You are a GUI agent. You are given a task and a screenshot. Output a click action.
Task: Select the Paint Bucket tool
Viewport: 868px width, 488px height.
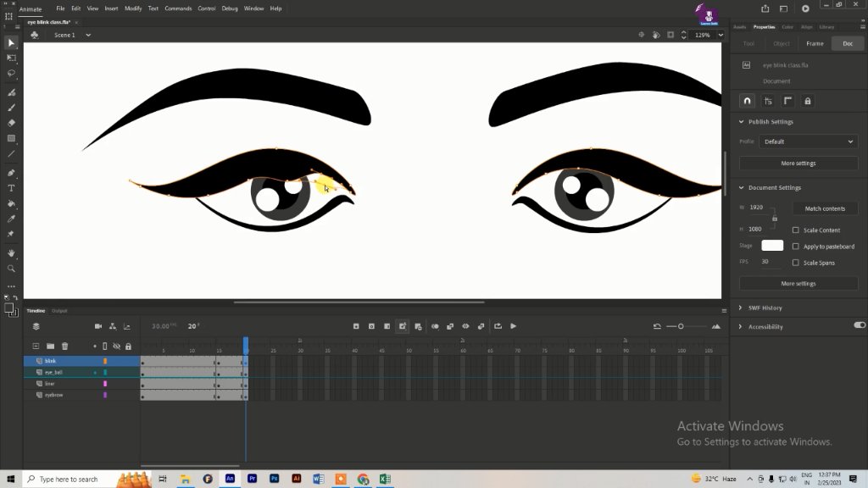pyautogui.click(x=11, y=203)
